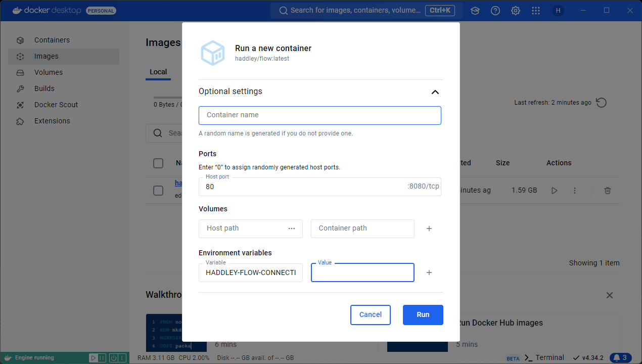This screenshot has height=364, width=642.
Task: Go to Containers in the sidebar
Action: (x=52, y=40)
